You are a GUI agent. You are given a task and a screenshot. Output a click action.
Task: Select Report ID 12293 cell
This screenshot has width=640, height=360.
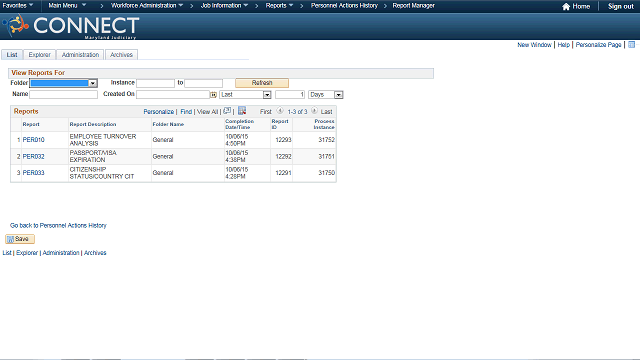pos(283,140)
